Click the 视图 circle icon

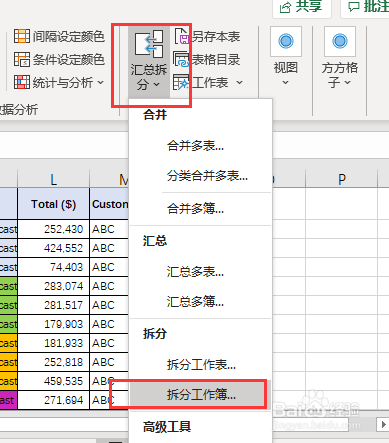(x=286, y=41)
